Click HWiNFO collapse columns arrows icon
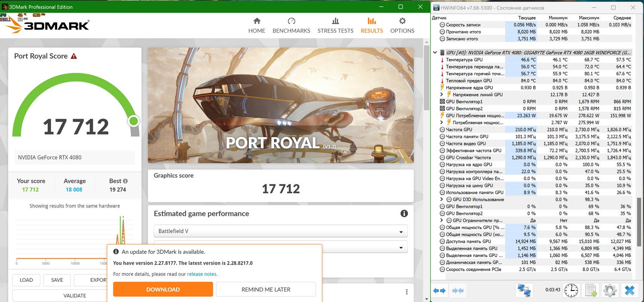The width and height of the screenshot is (644, 302). tap(458, 291)
